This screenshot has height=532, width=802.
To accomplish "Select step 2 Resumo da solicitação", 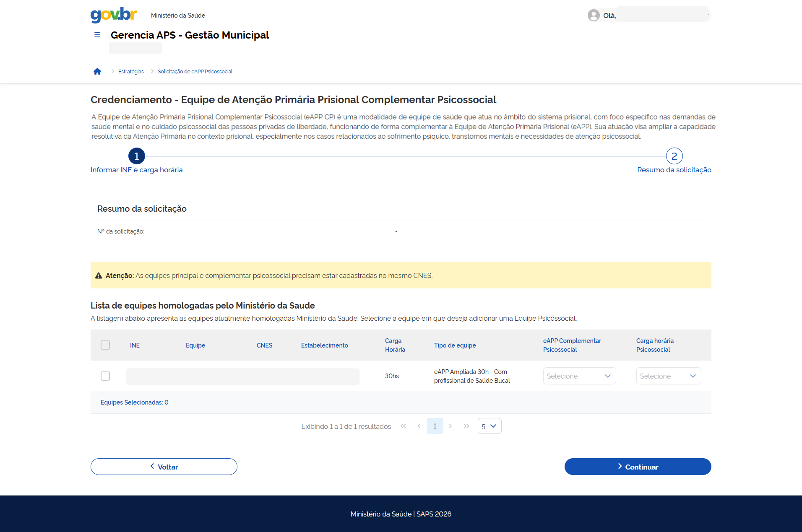I will (674, 156).
